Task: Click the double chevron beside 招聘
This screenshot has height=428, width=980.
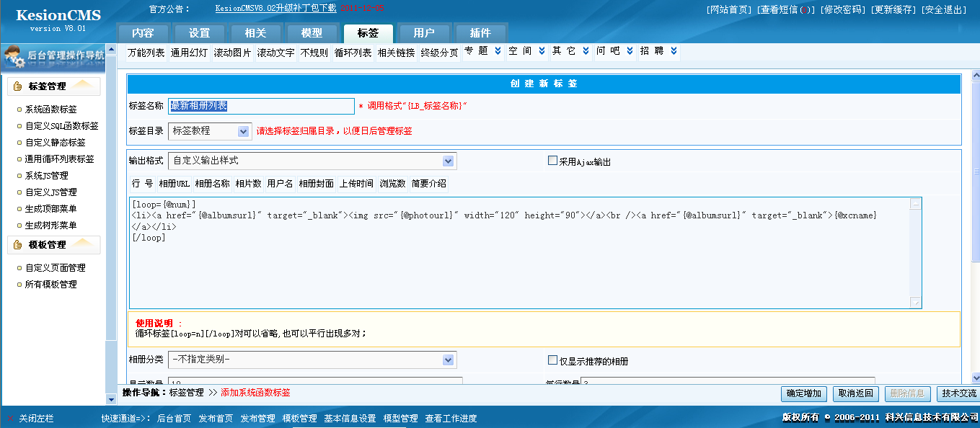Action: 674,51
